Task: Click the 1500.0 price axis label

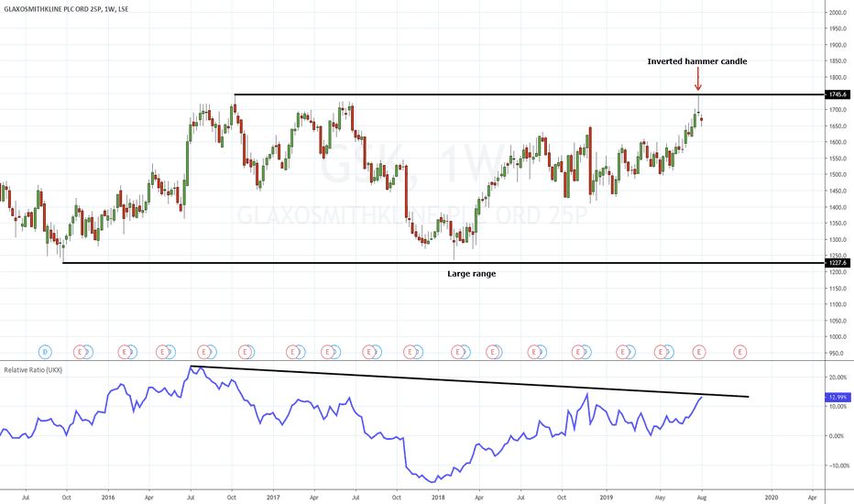Action: click(x=838, y=175)
